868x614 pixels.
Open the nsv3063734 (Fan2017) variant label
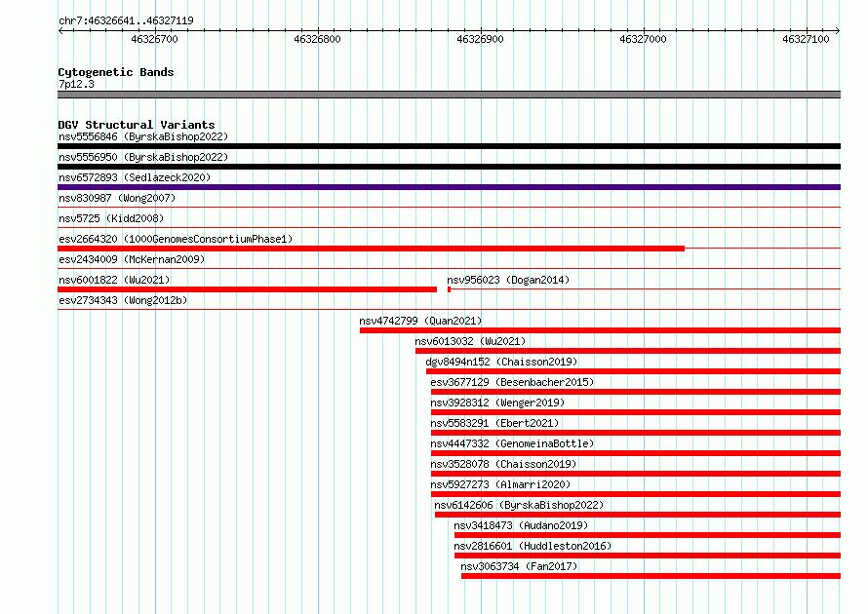tap(519, 566)
